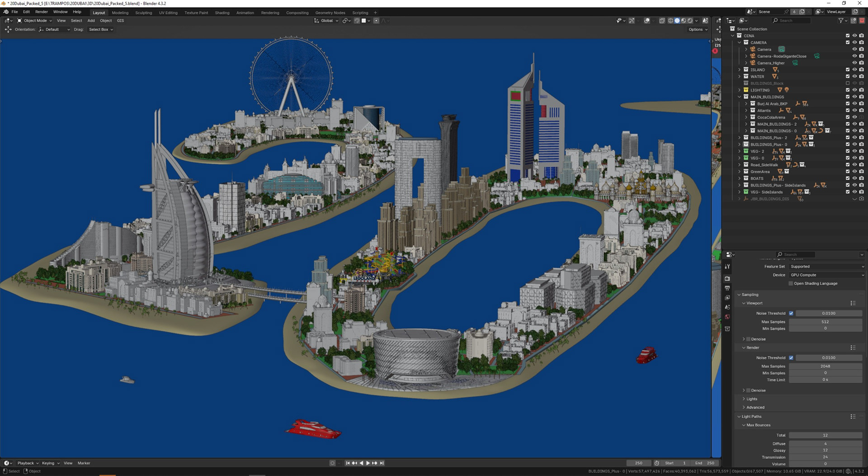Click the Editor Type icon of 3D viewport

point(8,20)
